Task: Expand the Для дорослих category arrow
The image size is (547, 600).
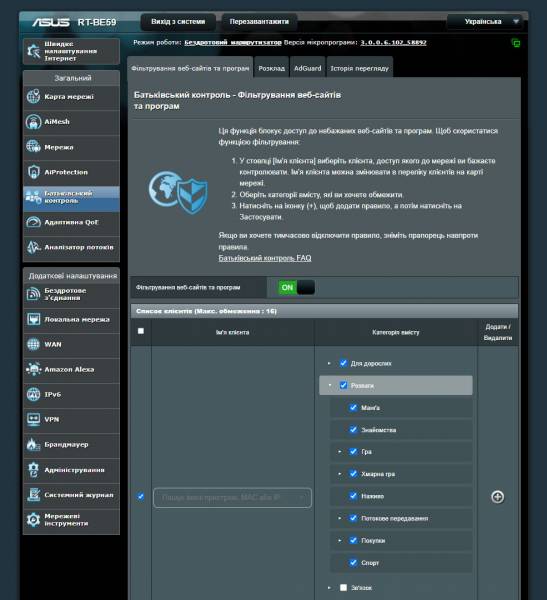Action: tap(329, 363)
